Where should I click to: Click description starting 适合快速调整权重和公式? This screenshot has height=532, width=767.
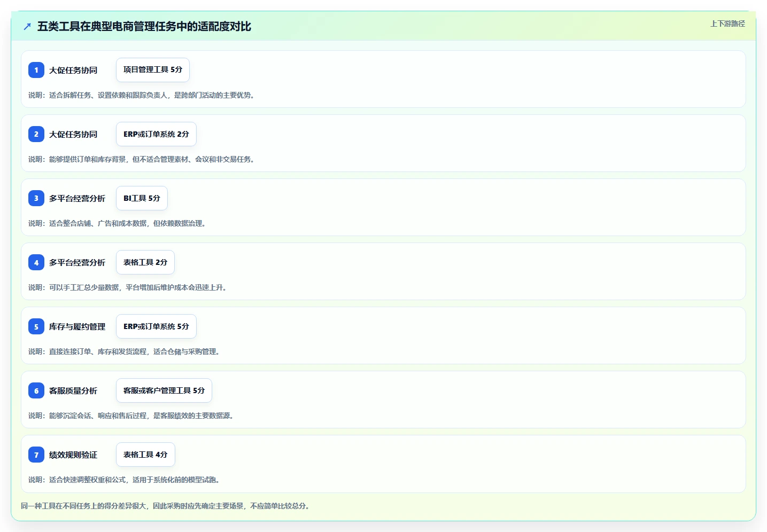125,480
